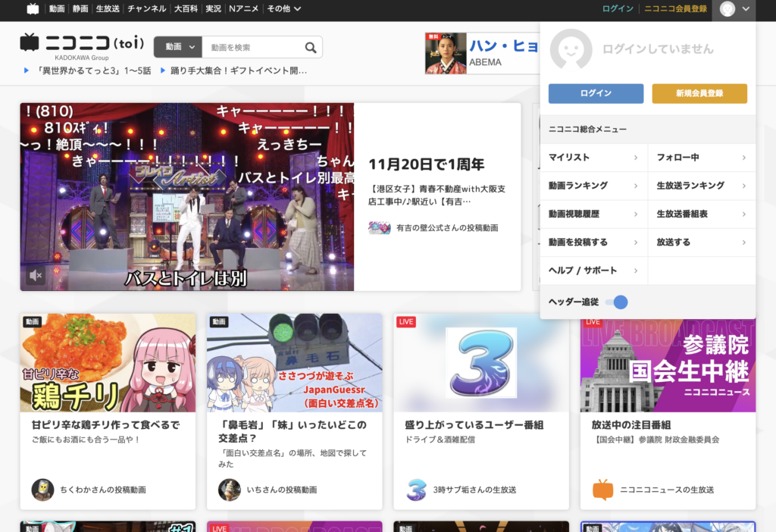This screenshot has height=532, width=776.
Task: Click the magnifying glass search icon
Action: (x=311, y=48)
